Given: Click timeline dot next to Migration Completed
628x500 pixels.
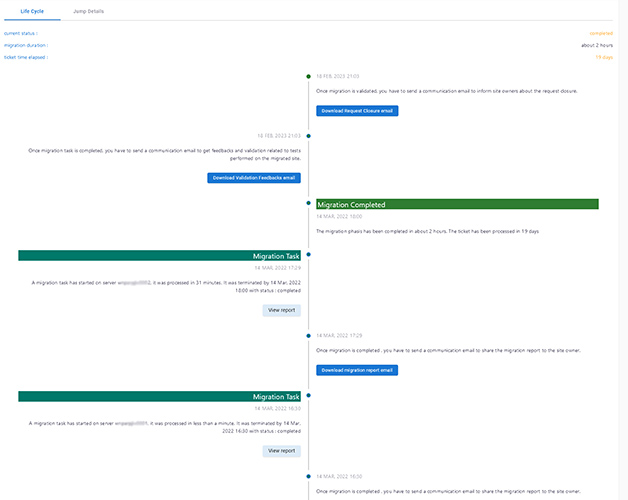Looking at the screenshot, I should (309, 204).
